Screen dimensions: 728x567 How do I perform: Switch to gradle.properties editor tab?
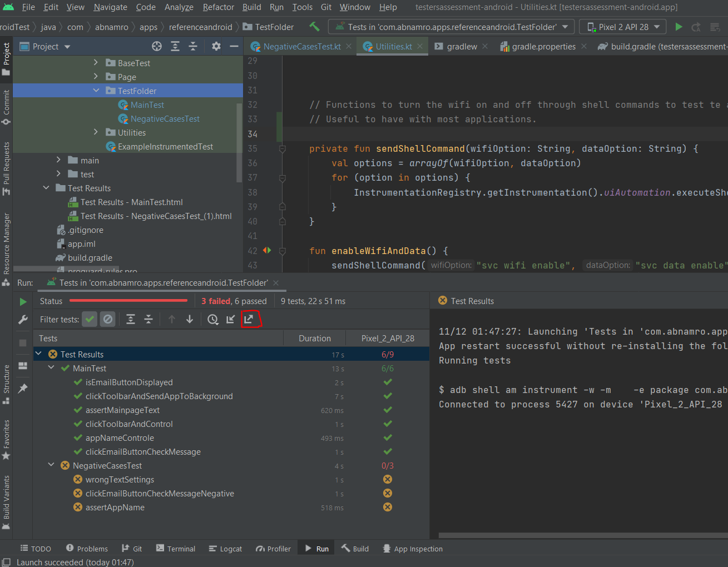[x=543, y=47]
